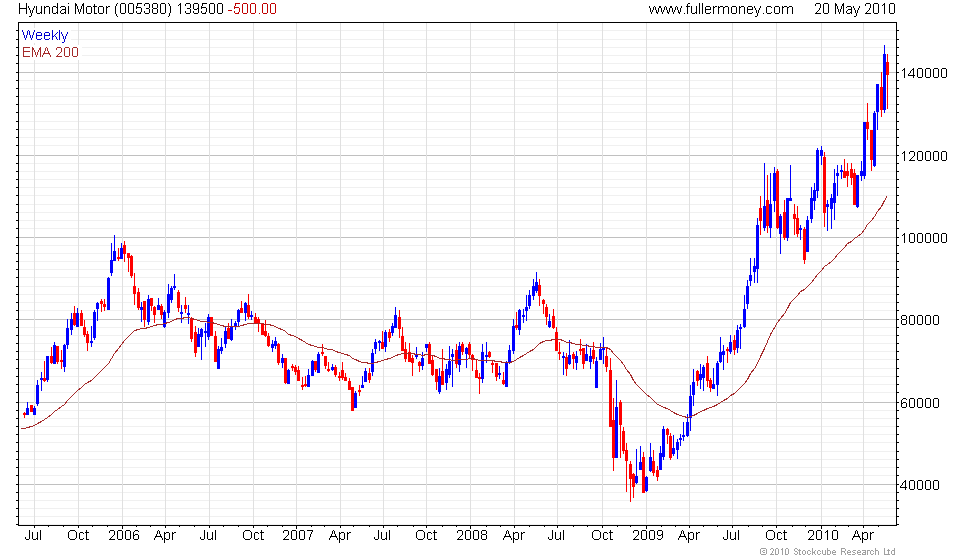Click the 20 May 2010 date

(x=854, y=9)
